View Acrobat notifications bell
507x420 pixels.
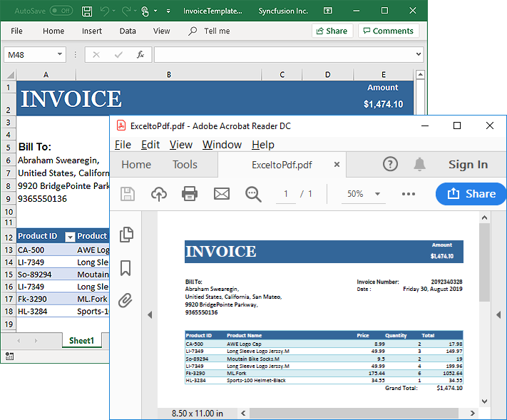pos(419,164)
